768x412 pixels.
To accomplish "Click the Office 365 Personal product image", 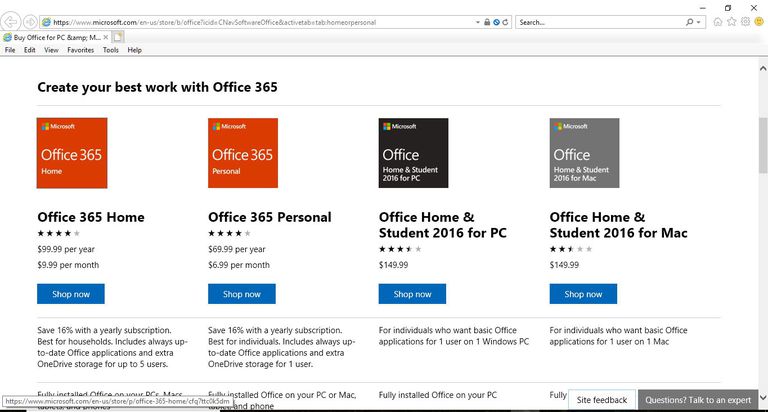I will (x=243, y=153).
